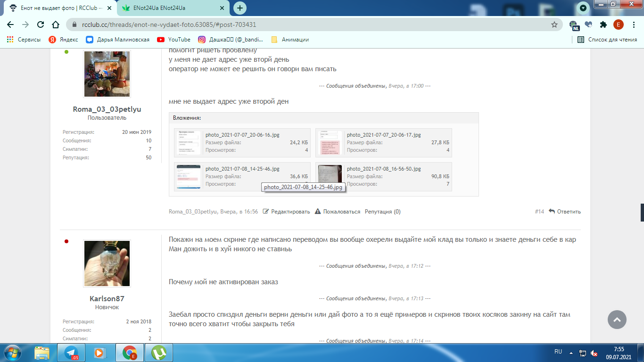Click post timestamp Вчера, в 16:56

(239, 212)
